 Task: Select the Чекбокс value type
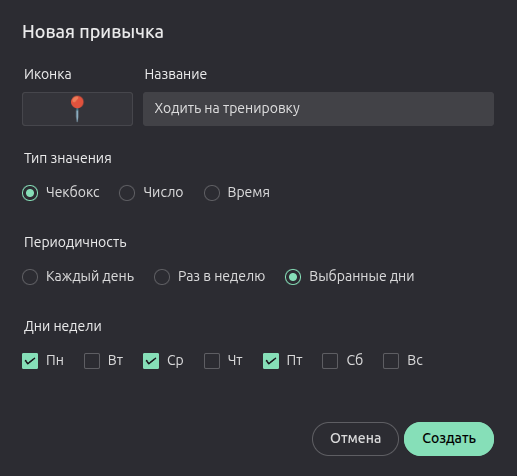click(30, 193)
